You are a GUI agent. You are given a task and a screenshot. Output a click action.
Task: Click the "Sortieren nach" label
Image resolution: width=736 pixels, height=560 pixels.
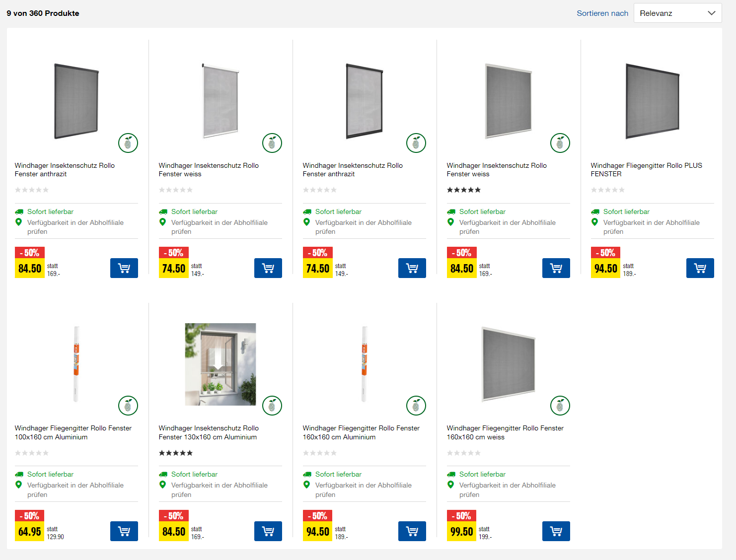point(602,13)
